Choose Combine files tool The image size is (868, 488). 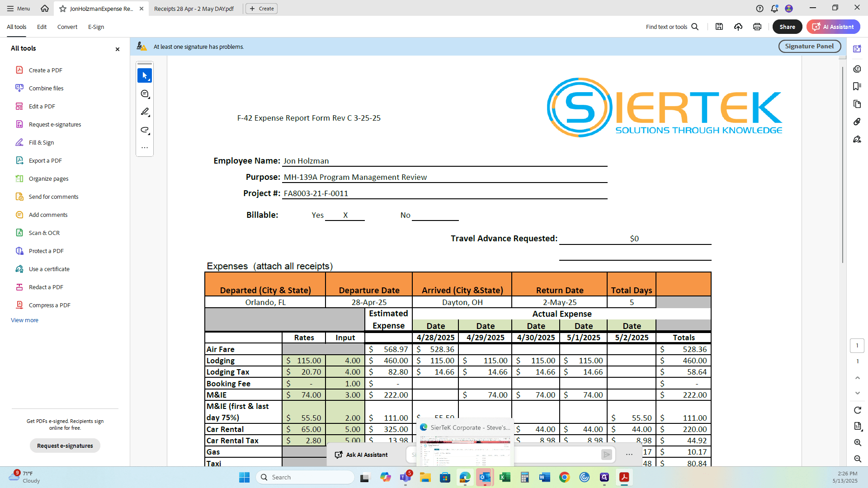[46, 88]
